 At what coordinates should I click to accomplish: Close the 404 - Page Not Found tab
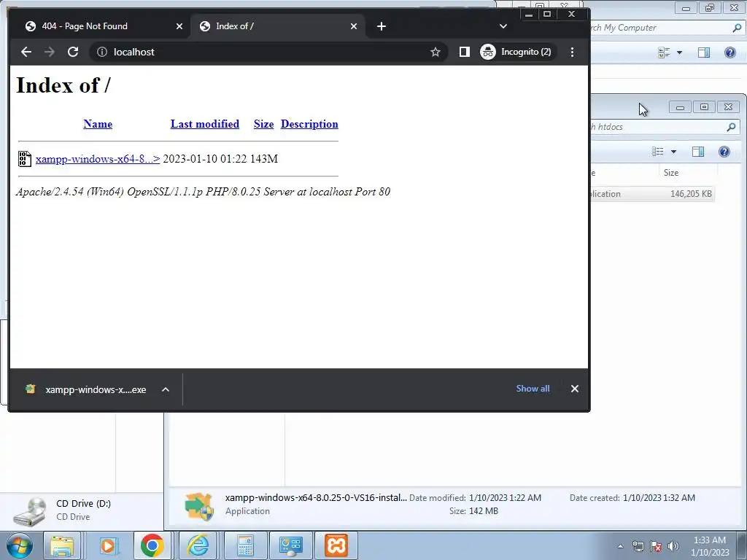click(x=179, y=26)
